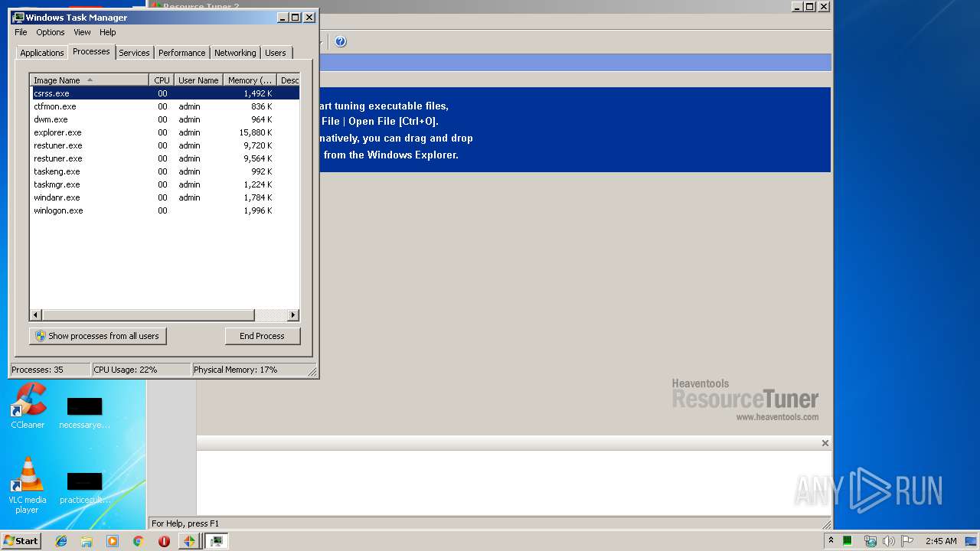Click the blue Help icon in Resource Tuner
980x551 pixels.
click(x=341, y=41)
